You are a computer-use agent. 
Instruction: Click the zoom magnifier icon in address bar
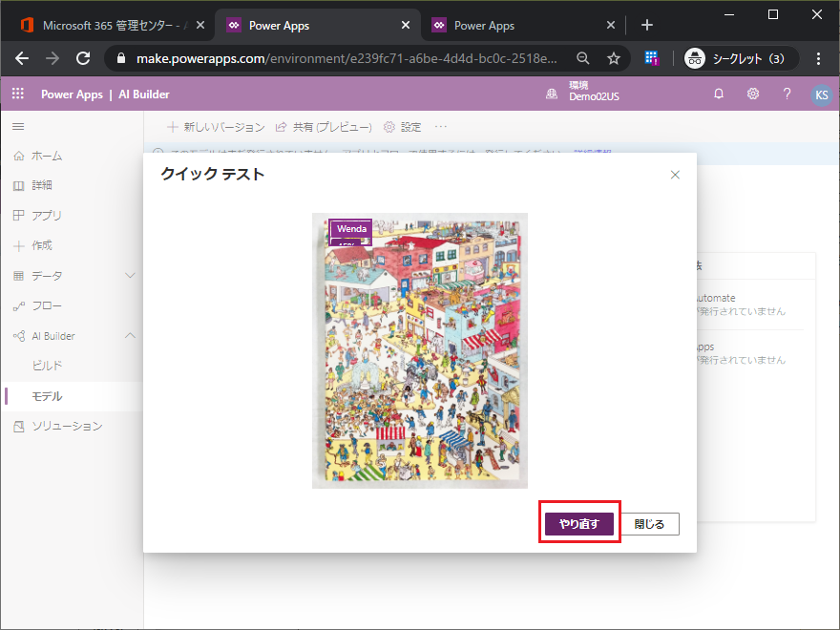[x=583, y=58]
